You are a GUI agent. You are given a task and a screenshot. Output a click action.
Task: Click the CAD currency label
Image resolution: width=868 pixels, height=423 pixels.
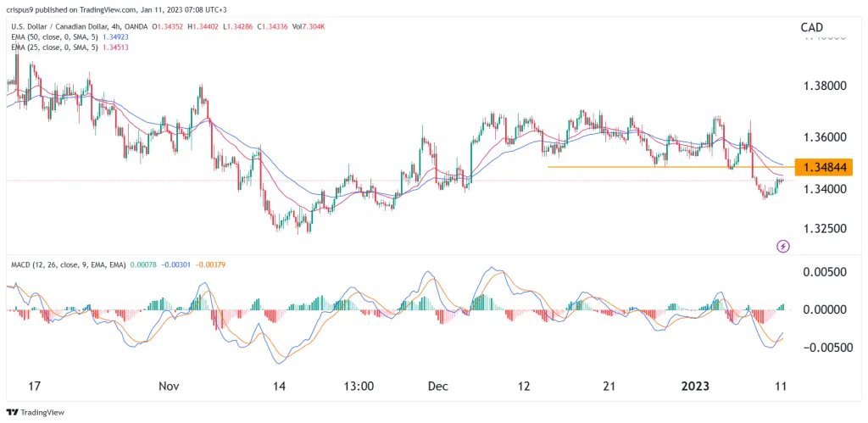(x=811, y=27)
